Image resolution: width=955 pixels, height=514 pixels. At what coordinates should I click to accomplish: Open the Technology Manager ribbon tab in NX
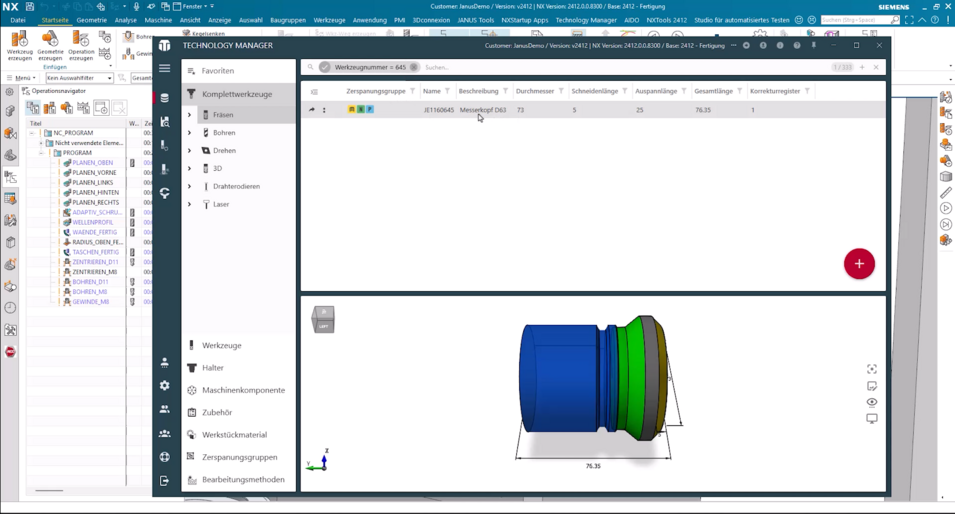[586, 20]
